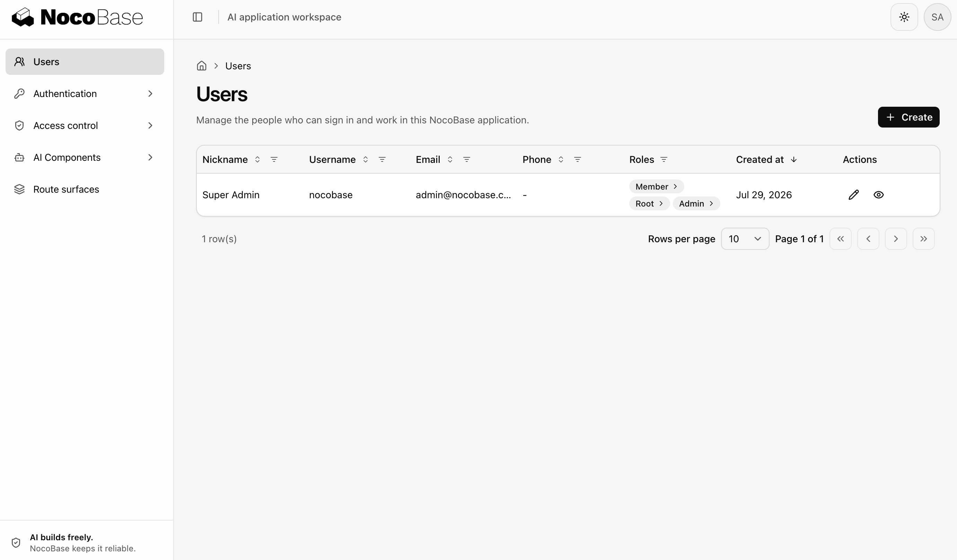Viewport: 957px width, 560px height.
Task: Click the Create button
Action: (x=909, y=117)
